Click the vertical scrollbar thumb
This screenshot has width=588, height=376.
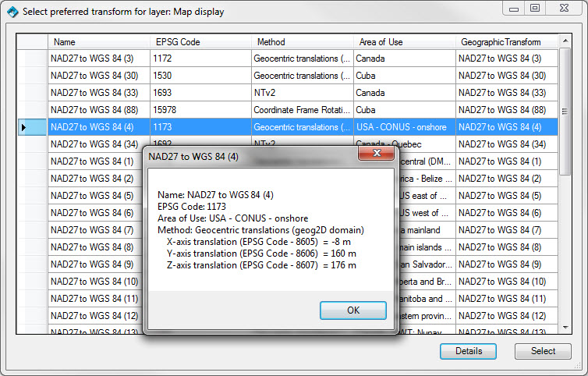click(565, 112)
